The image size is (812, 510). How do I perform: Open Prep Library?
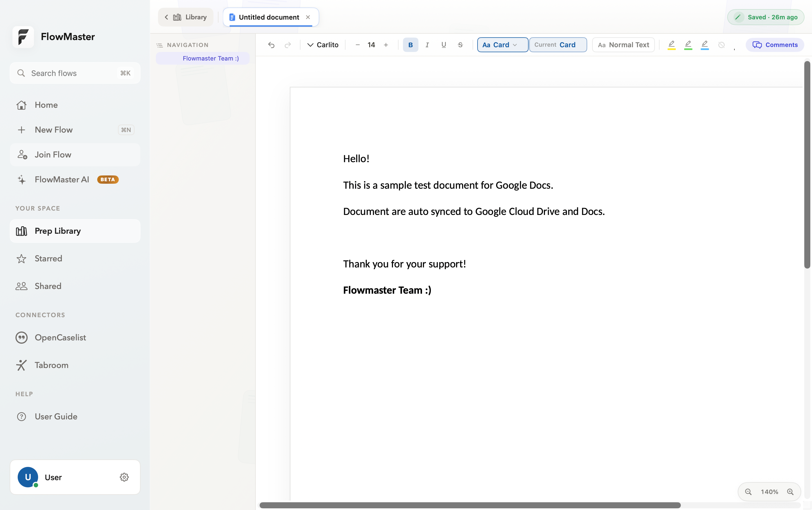coord(75,231)
